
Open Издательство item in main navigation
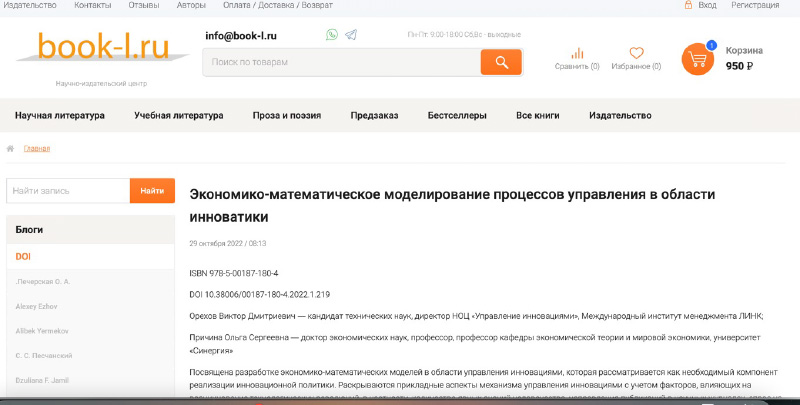pos(620,115)
